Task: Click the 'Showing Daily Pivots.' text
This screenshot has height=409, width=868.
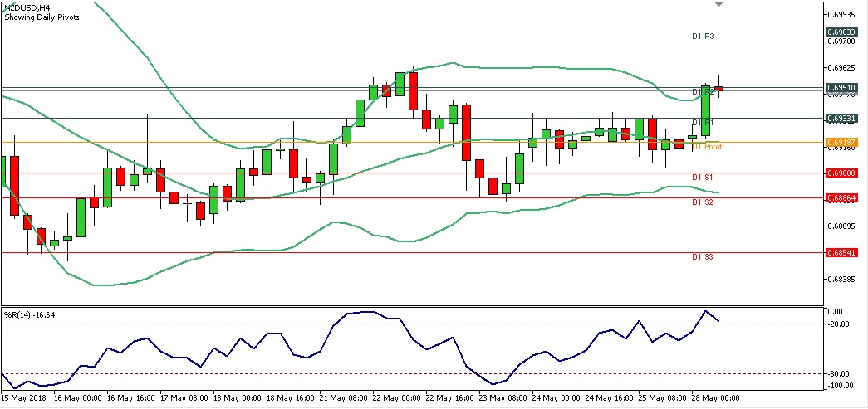Action: (x=43, y=17)
